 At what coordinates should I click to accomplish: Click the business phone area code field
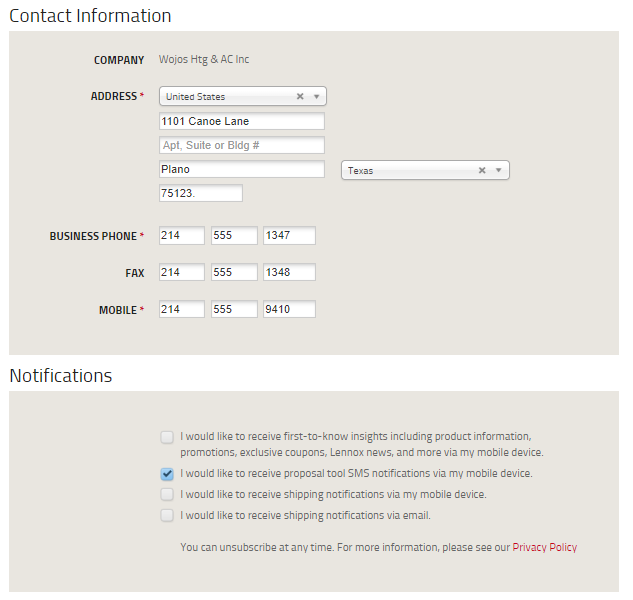click(x=181, y=236)
